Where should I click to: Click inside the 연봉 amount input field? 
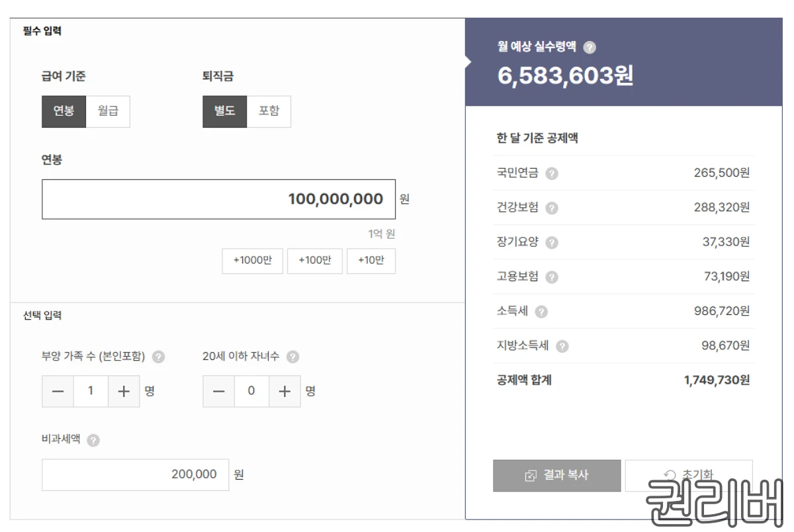tap(218, 199)
